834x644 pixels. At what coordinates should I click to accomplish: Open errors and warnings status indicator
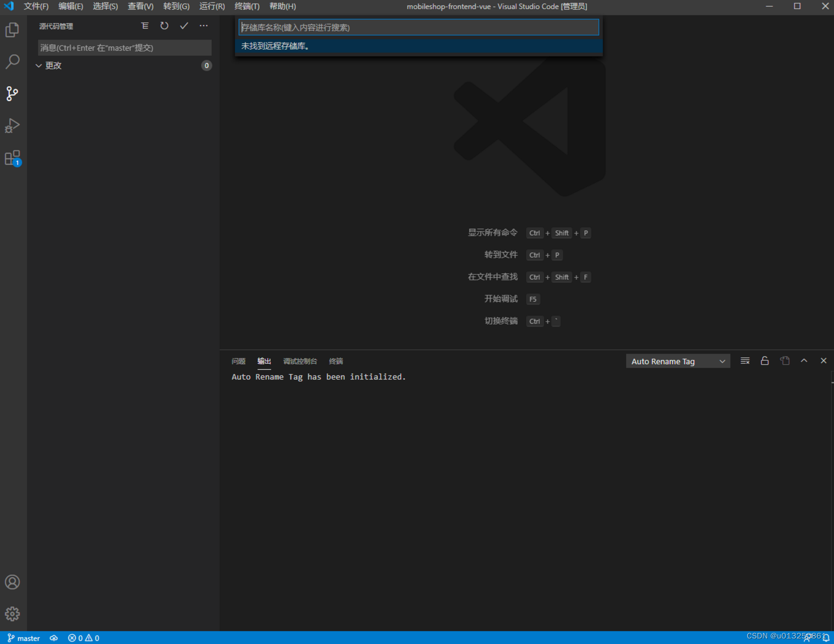coord(84,638)
